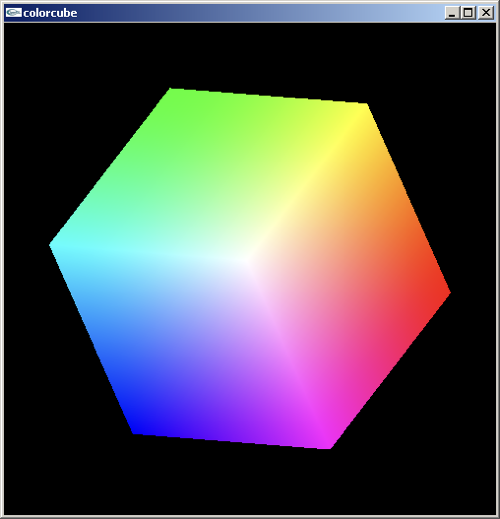Click the midpoint of the white-to-magenta edge
Screen dimensions: 500x519
(x=289, y=353)
